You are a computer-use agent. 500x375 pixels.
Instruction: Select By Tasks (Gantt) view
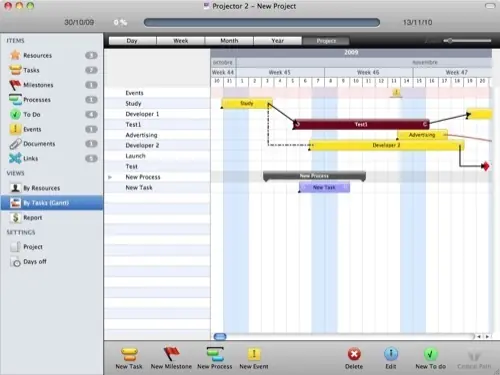[52, 203]
